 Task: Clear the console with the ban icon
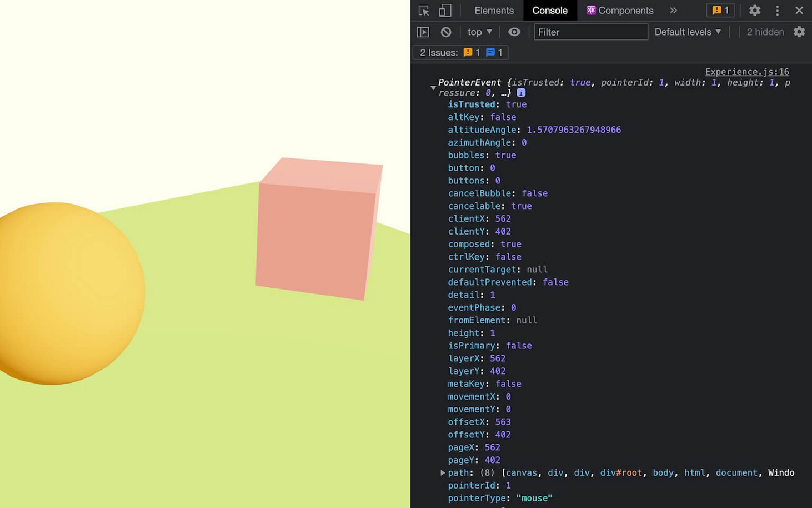446,32
